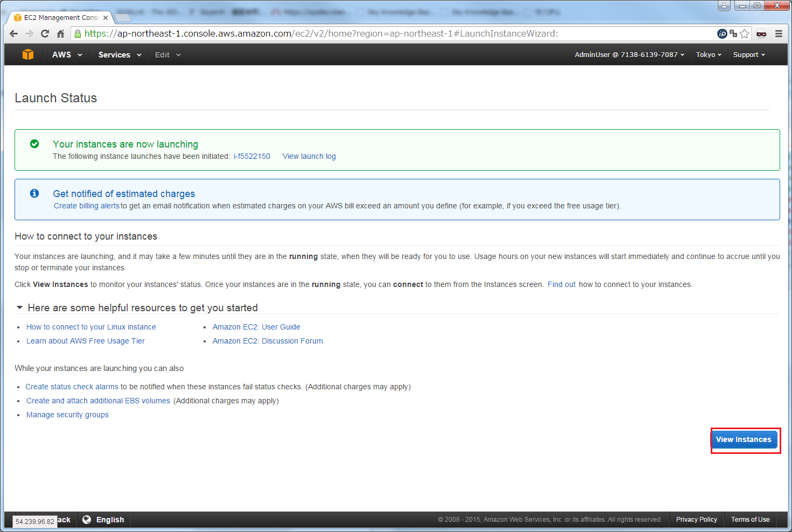Open the browser home page icon
The width and height of the screenshot is (792, 532).
tap(60, 33)
